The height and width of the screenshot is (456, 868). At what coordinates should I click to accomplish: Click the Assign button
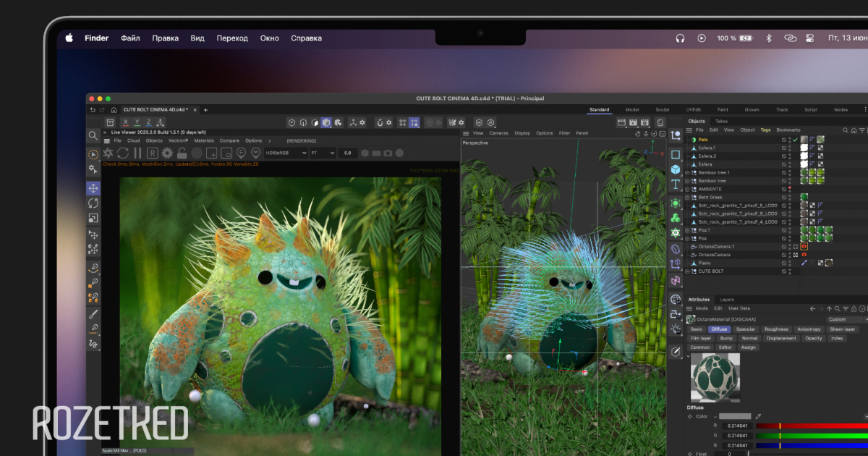748,347
